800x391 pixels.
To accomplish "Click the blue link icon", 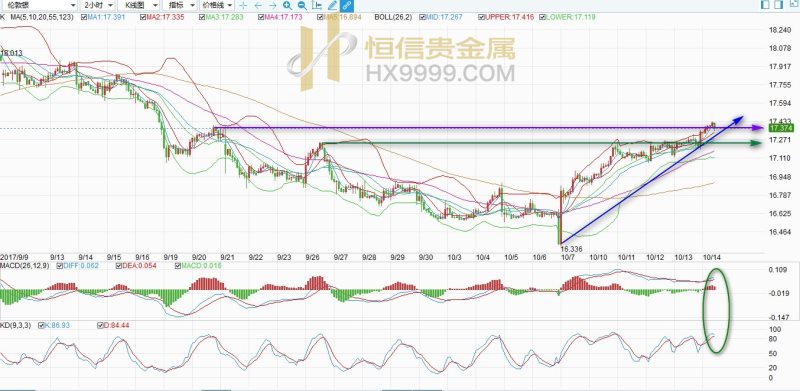I will 346,6.
